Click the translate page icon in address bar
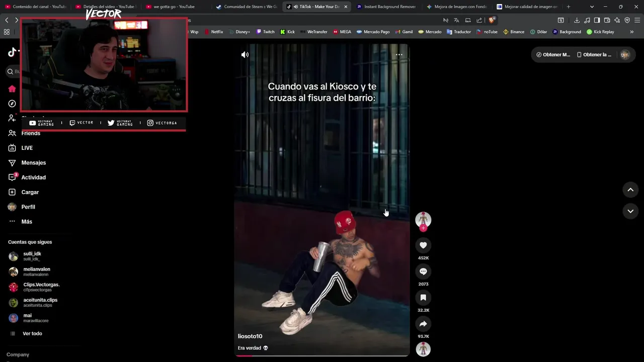This screenshot has width=644, height=362. pos(456,20)
